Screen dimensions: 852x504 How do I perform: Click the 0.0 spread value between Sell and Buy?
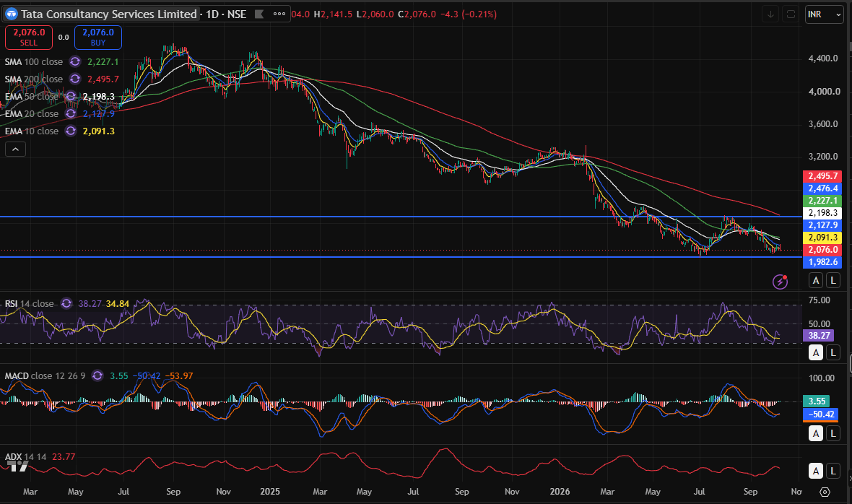[x=64, y=38]
